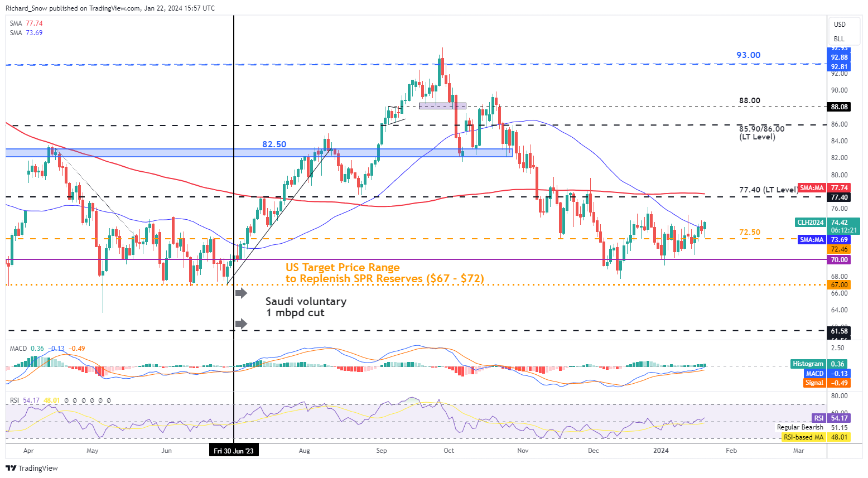Screen dimensions: 868x478
Task: Click the gray arrow above the 61.58 dashed line
Action: 241,323
